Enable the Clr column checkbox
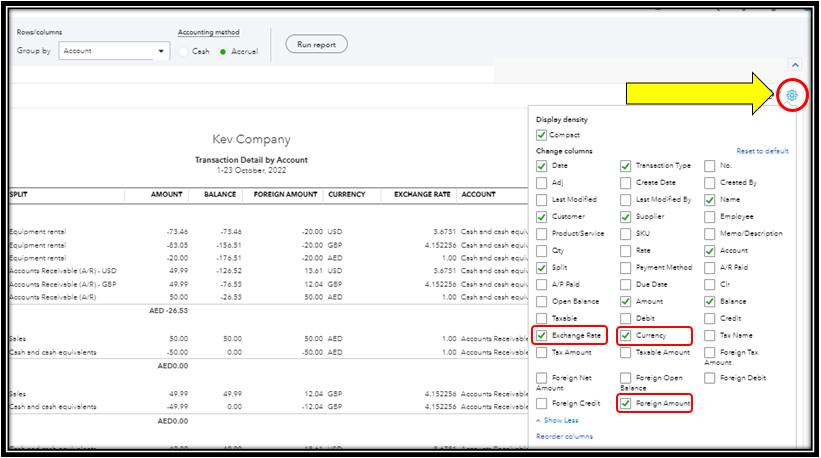Viewport: 821px width, 458px height. tap(709, 285)
